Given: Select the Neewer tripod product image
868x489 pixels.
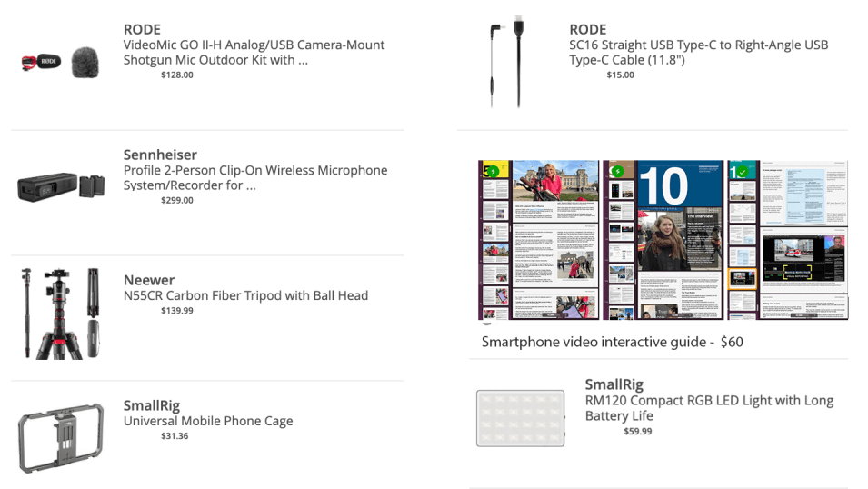Looking at the screenshot, I should [60, 314].
